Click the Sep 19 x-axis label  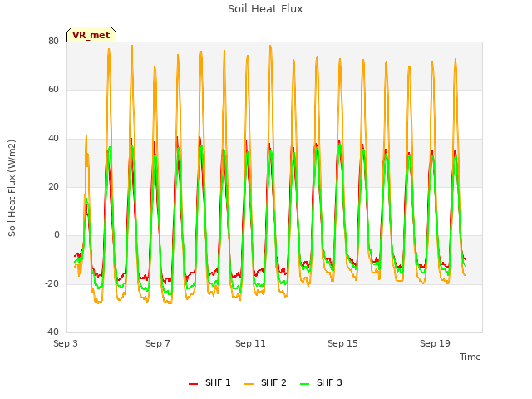(435, 343)
